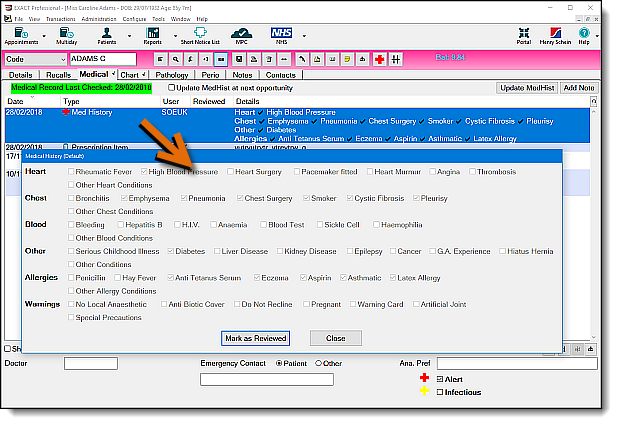Click the yellow sticky note icon

(x=347, y=59)
